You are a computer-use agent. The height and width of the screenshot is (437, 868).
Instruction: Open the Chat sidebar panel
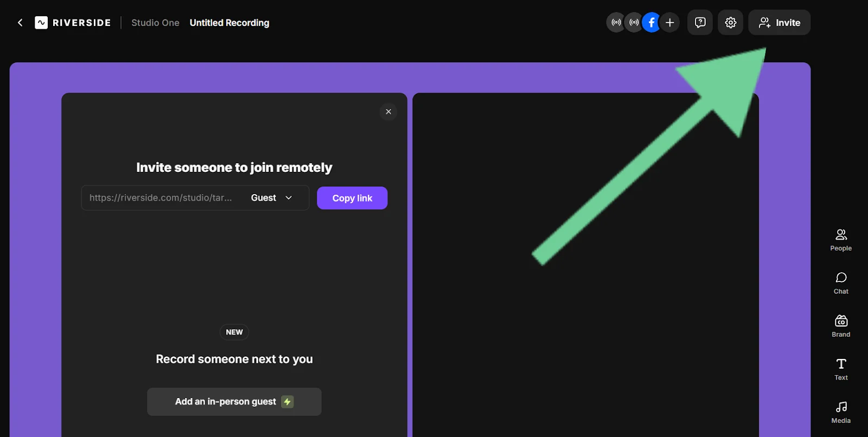point(841,284)
